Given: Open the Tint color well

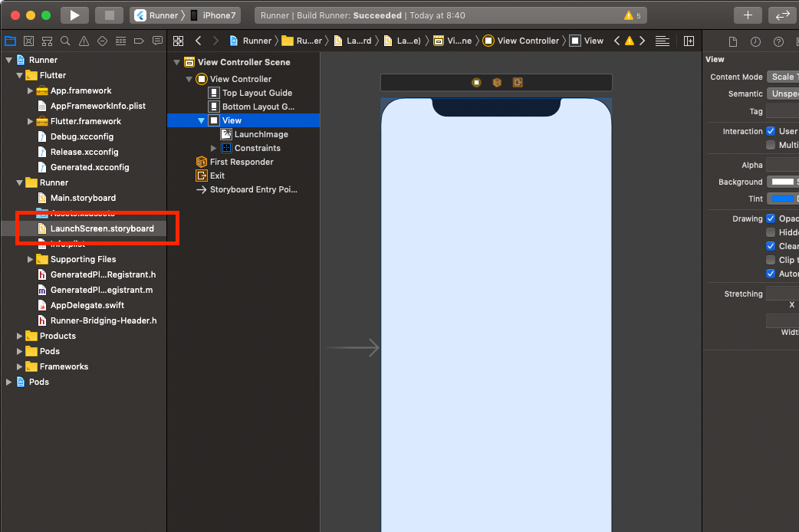Looking at the screenshot, I should point(783,199).
